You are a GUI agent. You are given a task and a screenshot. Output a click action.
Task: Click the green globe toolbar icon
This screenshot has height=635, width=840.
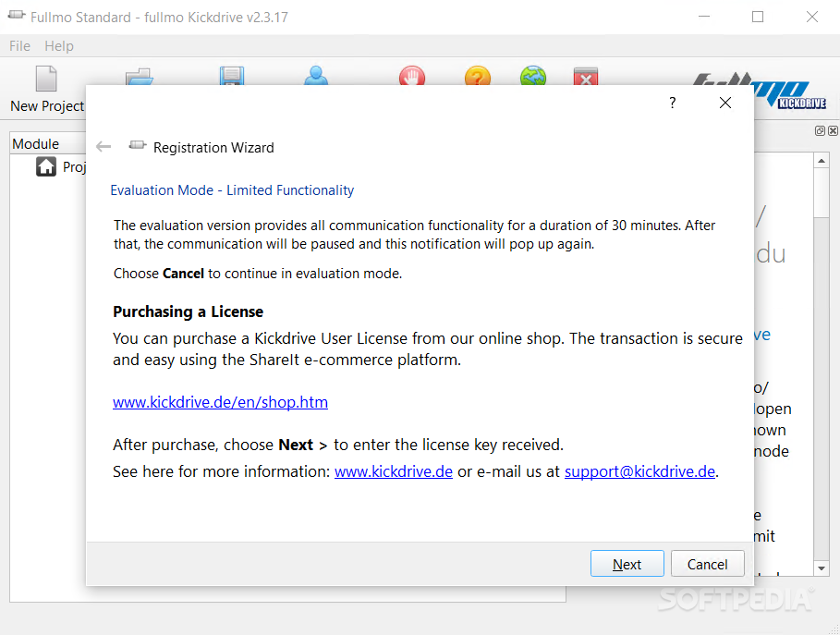(533, 76)
